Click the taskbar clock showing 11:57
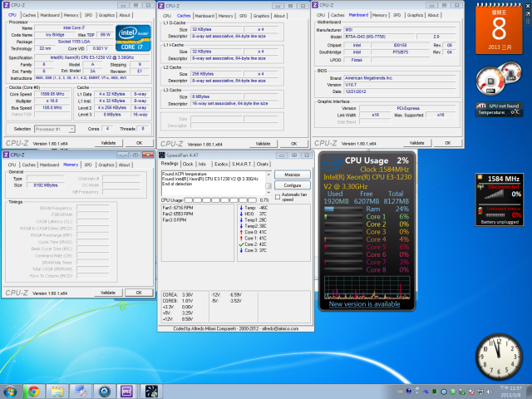Viewport: 532px width, 399px height. [510, 392]
